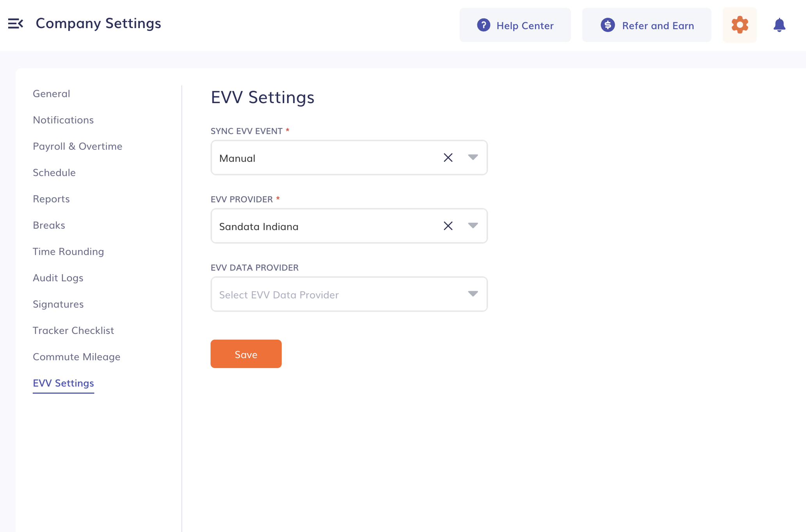Expand the Sync EVV Event dropdown arrow
The image size is (806, 532).
click(x=473, y=157)
